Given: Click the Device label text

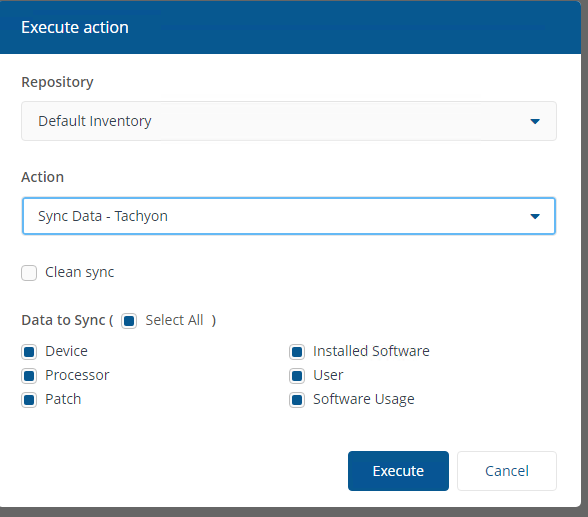Looking at the screenshot, I should 66,351.
